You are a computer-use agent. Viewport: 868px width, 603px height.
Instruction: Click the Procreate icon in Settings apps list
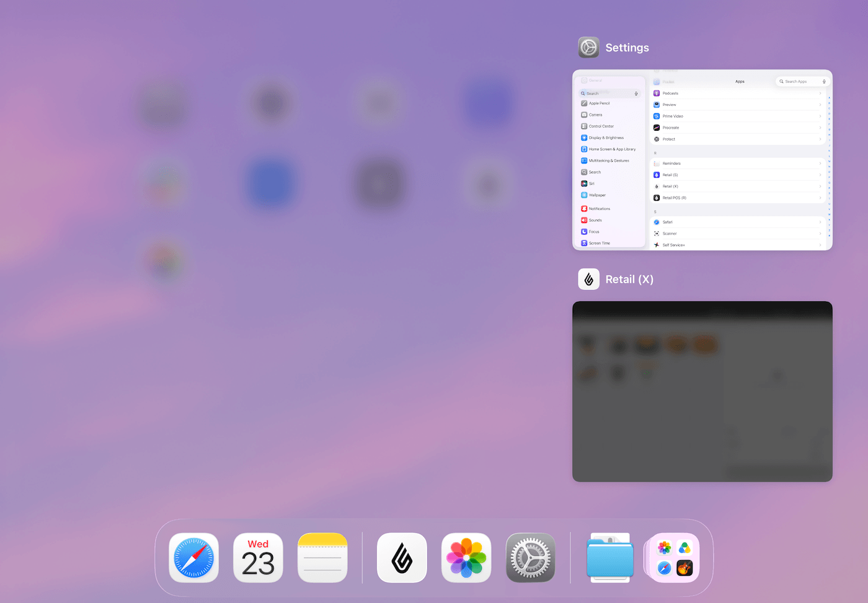(657, 128)
